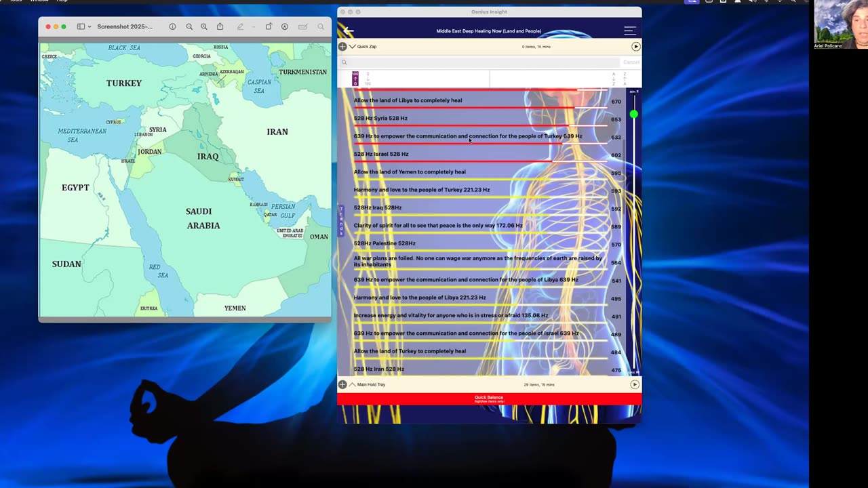This screenshot has height=488, width=868.
Task: Click the Preview window title 'Screenshot 2025-...'
Action: click(x=125, y=26)
